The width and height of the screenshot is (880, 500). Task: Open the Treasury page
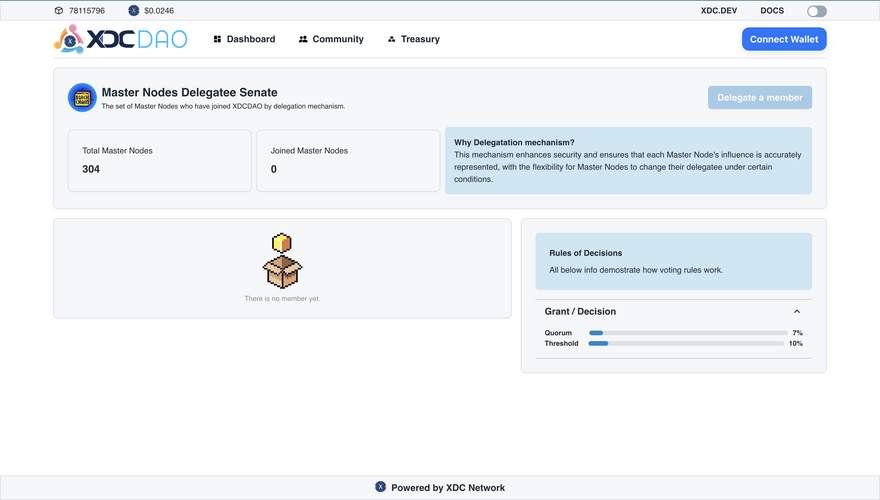(x=420, y=39)
